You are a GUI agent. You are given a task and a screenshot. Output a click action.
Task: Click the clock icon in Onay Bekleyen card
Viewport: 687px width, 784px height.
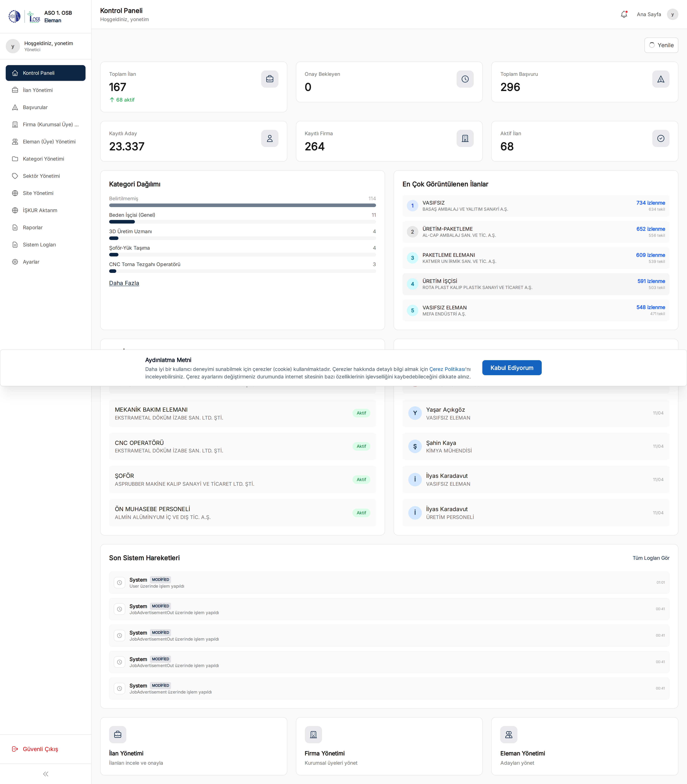tap(465, 79)
